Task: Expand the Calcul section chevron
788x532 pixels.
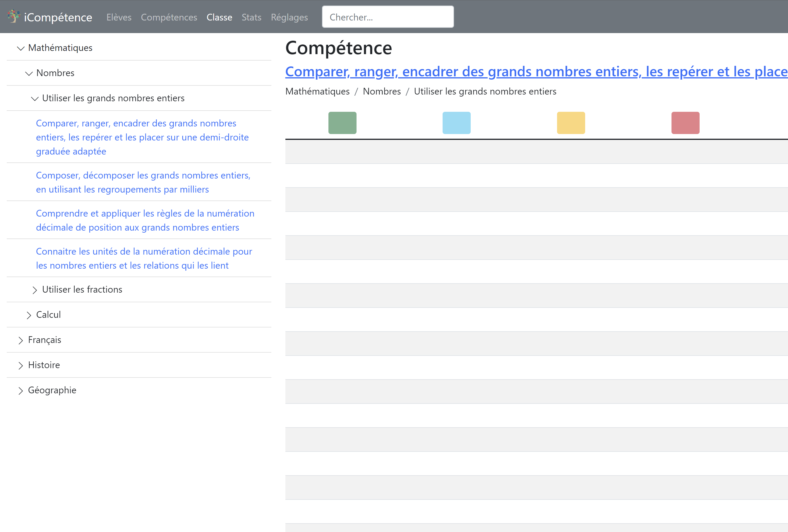Action: [29, 315]
